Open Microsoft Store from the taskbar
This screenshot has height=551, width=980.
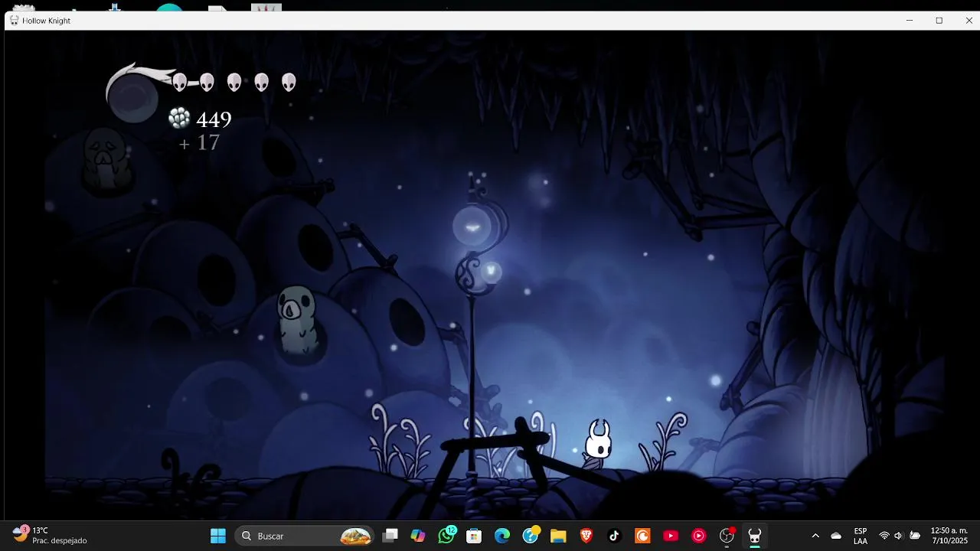(x=474, y=536)
